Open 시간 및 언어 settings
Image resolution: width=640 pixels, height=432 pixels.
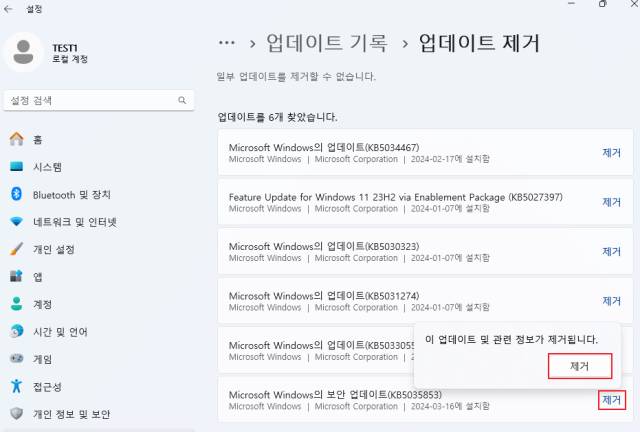point(60,332)
